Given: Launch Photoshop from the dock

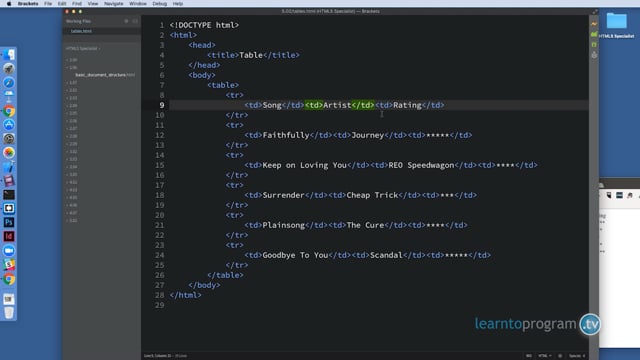Looking at the screenshot, I should click(x=9, y=222).
